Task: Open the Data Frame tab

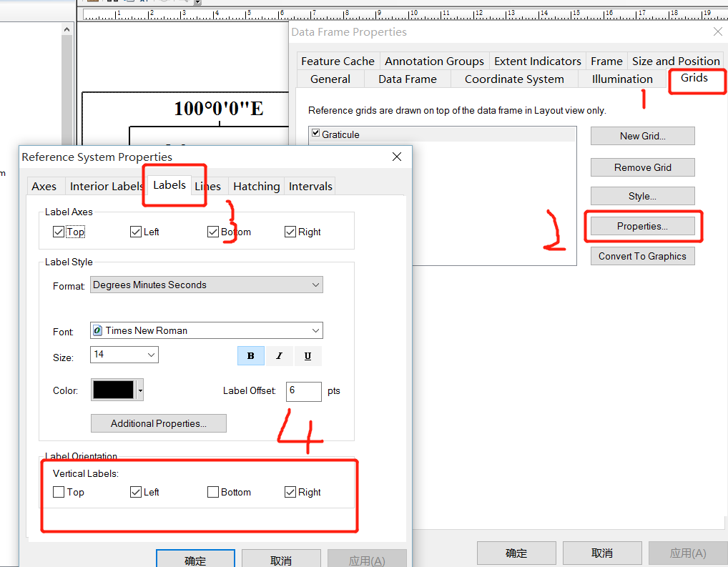Action: tap(407, 79)
